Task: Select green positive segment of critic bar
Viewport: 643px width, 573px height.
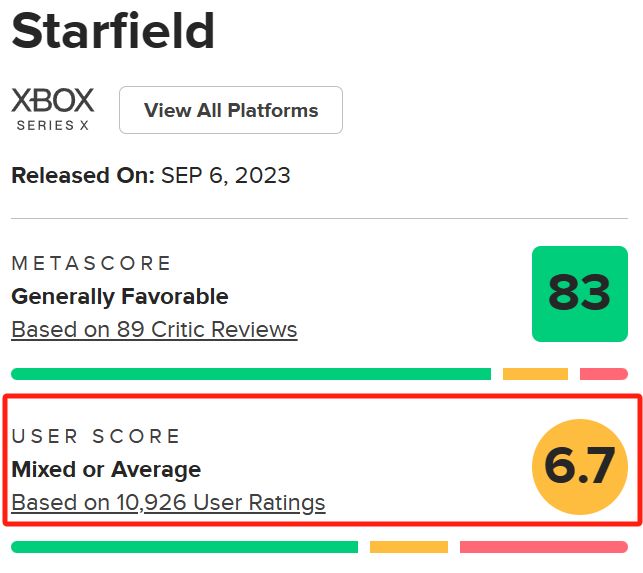Action: tap(251, 374)
